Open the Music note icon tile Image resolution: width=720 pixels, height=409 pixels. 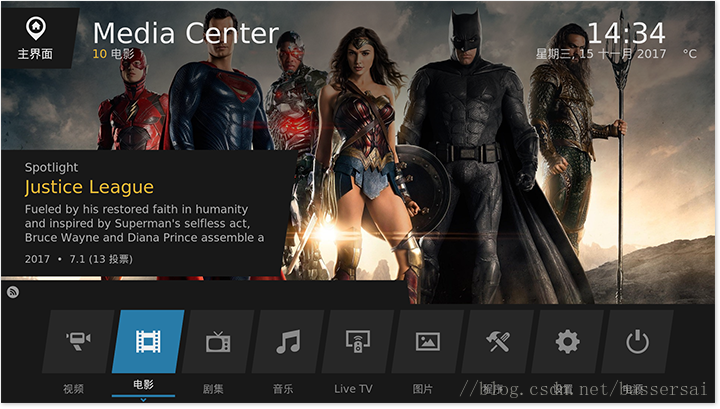pyautogui.click(x=288, y=342)
